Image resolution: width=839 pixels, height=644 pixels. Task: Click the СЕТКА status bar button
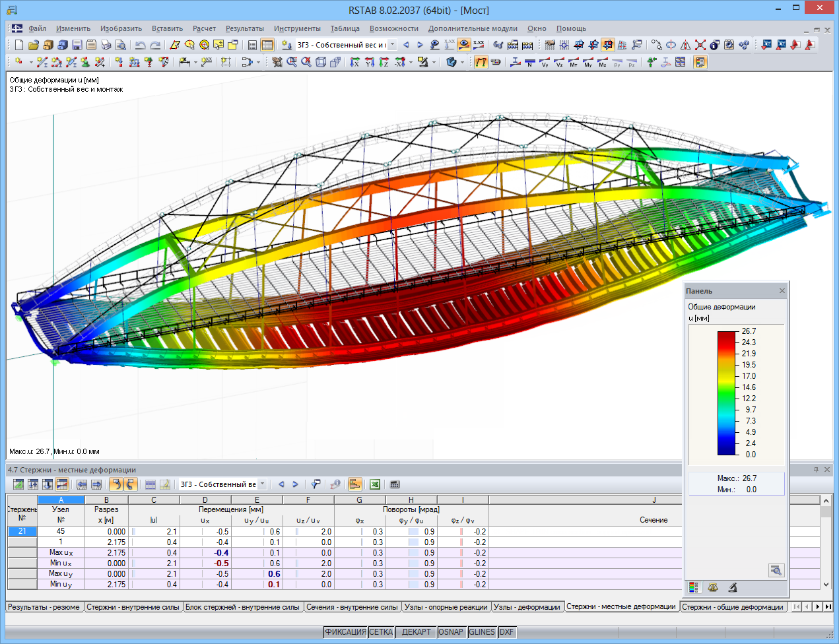pyautogui.click(x=381, y=632)
